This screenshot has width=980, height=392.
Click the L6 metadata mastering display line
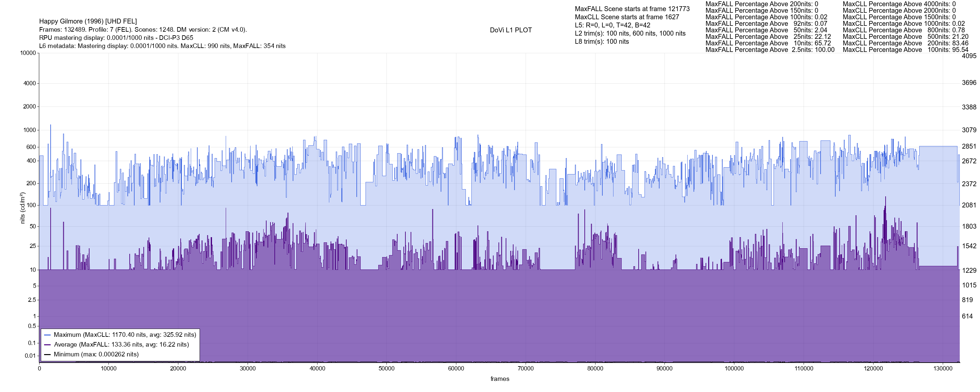tap(162, 46)
